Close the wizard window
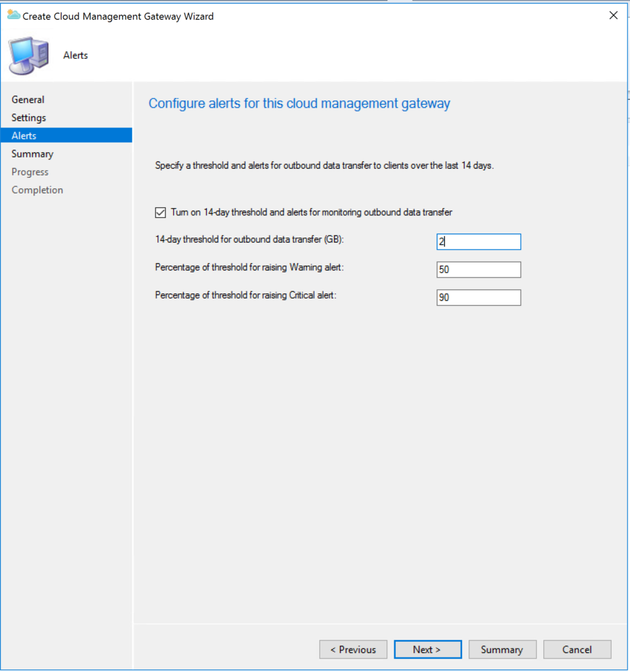 click(613, 14)
